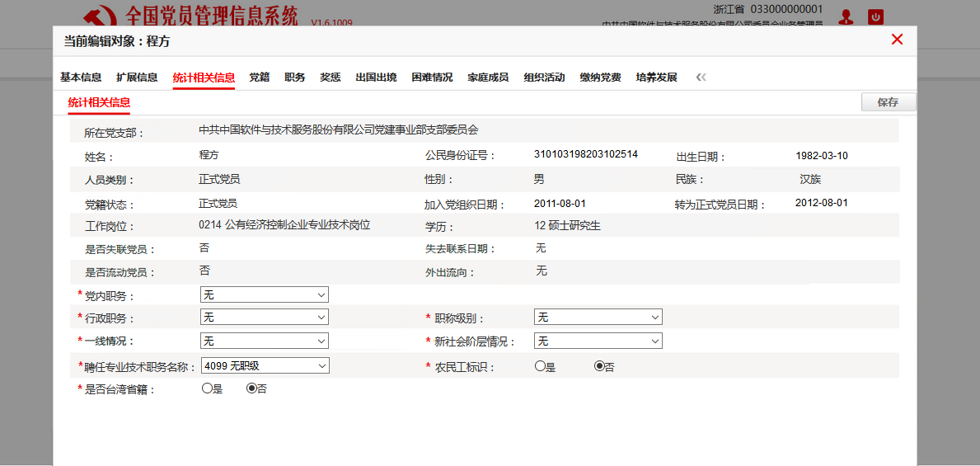
Task: Open the 党内职务 dropdown
Action: coord(264,294)
